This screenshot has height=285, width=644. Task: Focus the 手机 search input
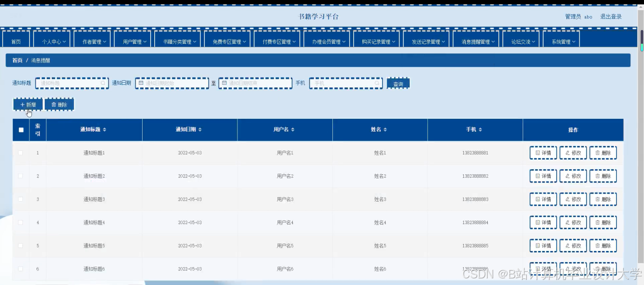346,83
